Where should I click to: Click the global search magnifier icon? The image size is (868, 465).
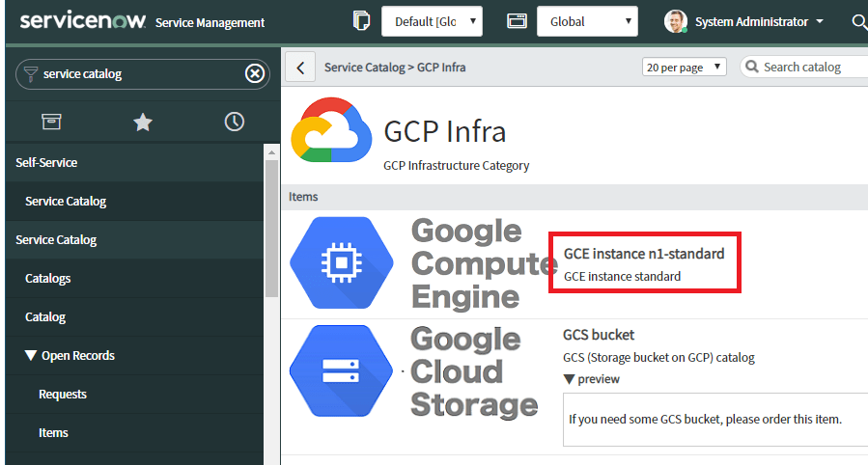(x=858, y=21)
